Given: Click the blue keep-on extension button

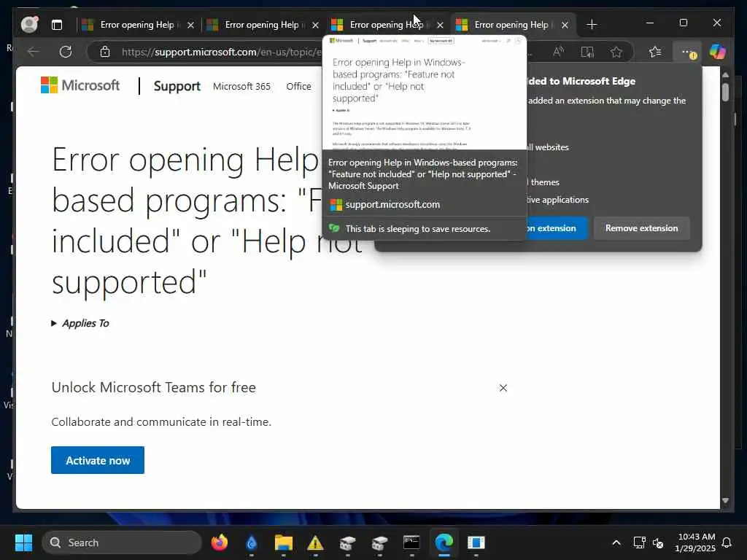Looking at the screenshot, I should tap(557, 228).
